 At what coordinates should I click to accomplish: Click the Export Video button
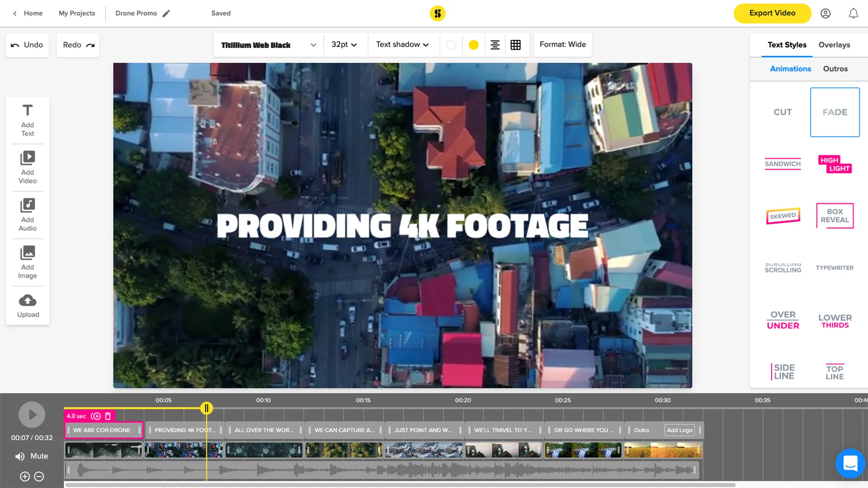coord(773,13)
